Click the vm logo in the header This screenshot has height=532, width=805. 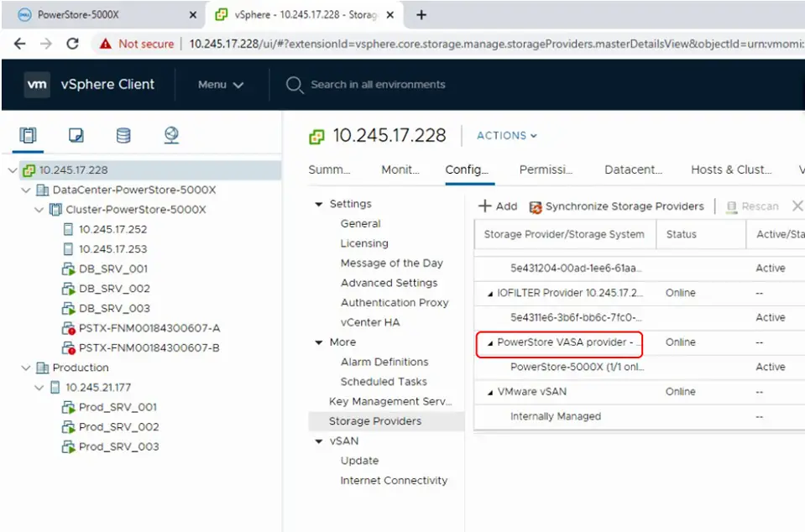click(37, 85)
